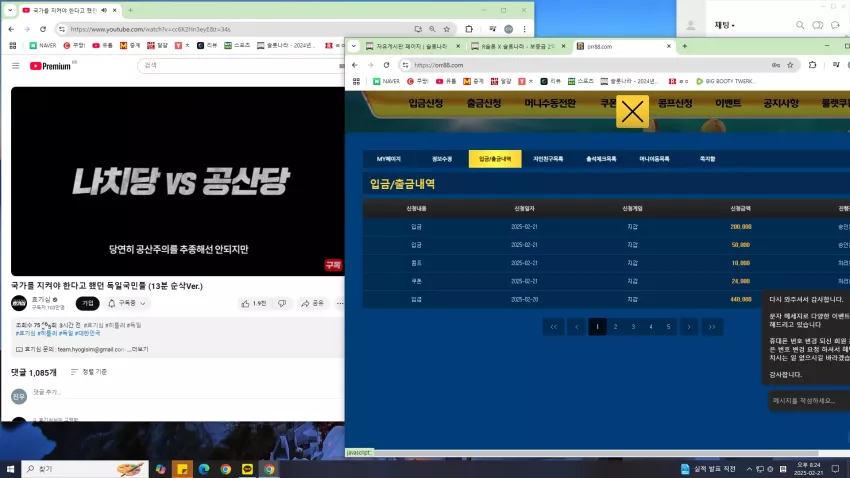Go back in the orr88.com browser window
This screenshot has width=850, height=478.
coord(355,65)
